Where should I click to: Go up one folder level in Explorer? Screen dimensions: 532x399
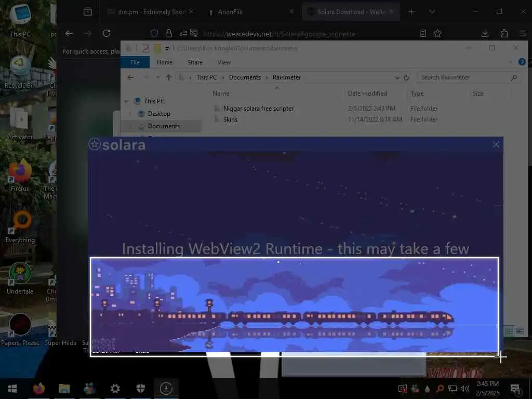pos(169,77)
